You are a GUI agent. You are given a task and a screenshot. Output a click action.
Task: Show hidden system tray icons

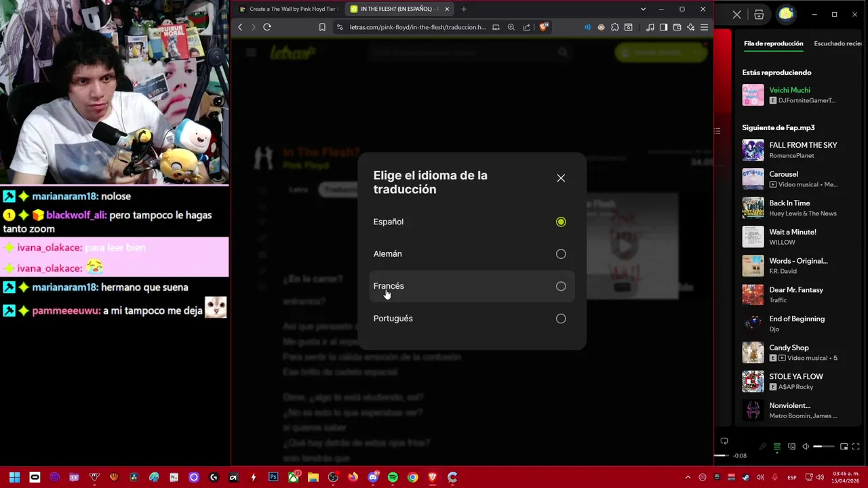[688, 478]
